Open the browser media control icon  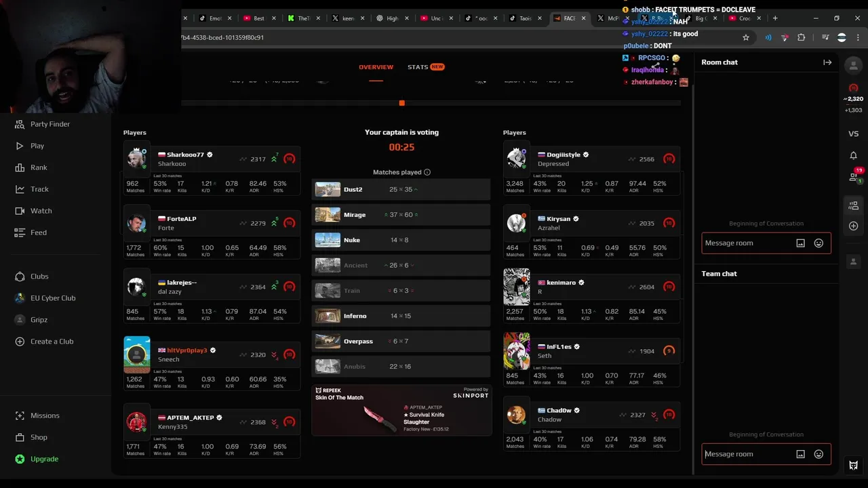point(825,37)
